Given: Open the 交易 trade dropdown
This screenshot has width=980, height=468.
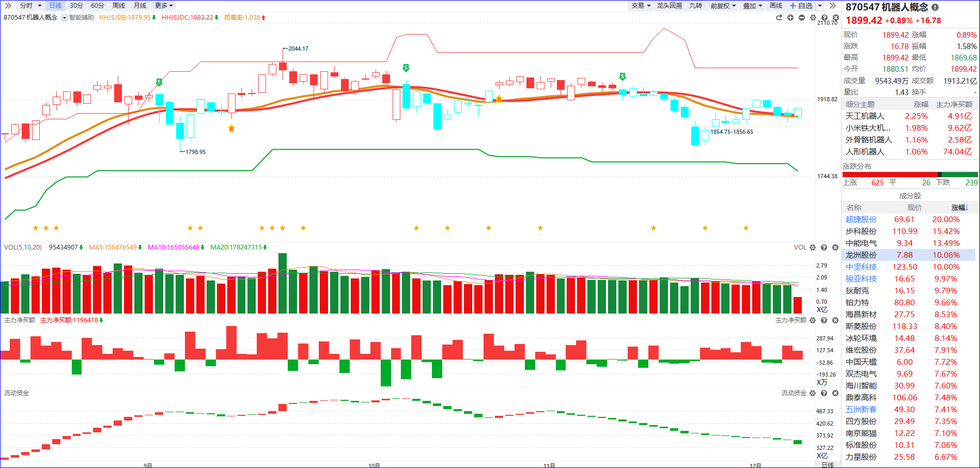Looking at the screenshot, I should click(x=641, y=6).
